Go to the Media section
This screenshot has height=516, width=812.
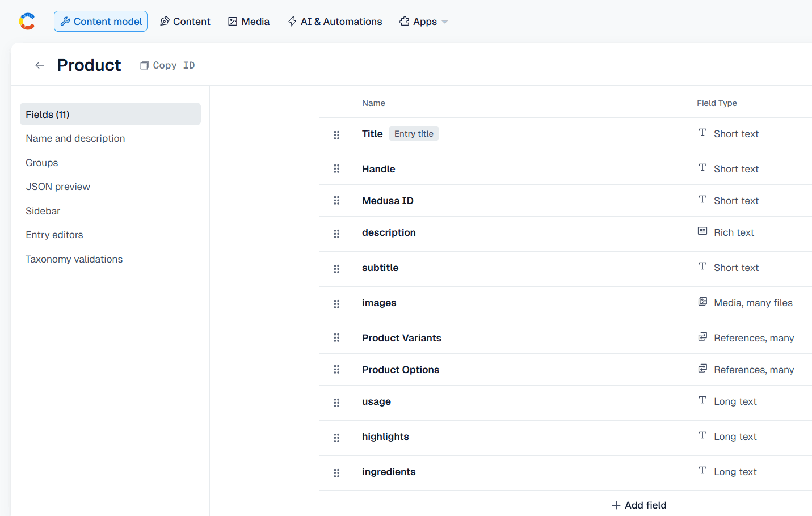[x=249, y=22]
